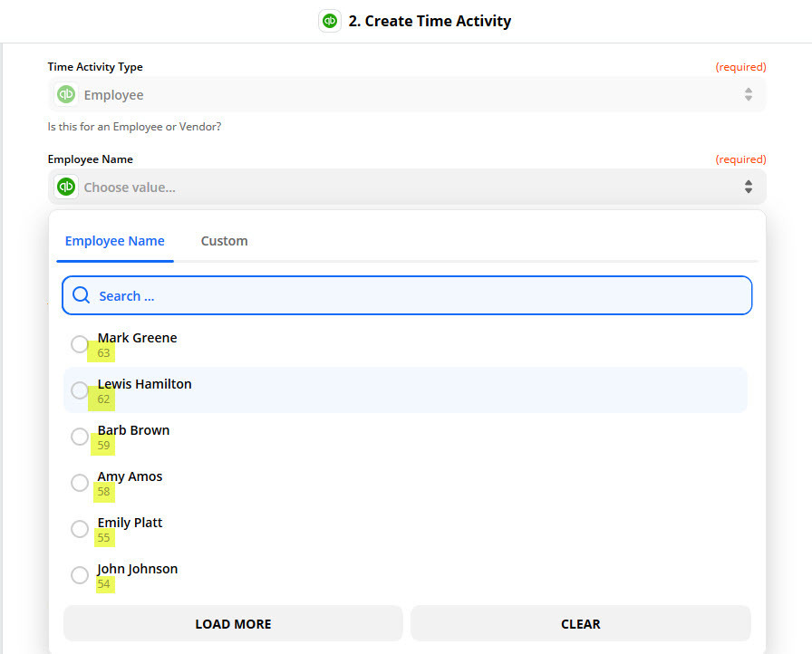Switch to the Custom tab
The width and height of the screenshot is (812, 654).
pyautogui.click(x=224, y=241)
